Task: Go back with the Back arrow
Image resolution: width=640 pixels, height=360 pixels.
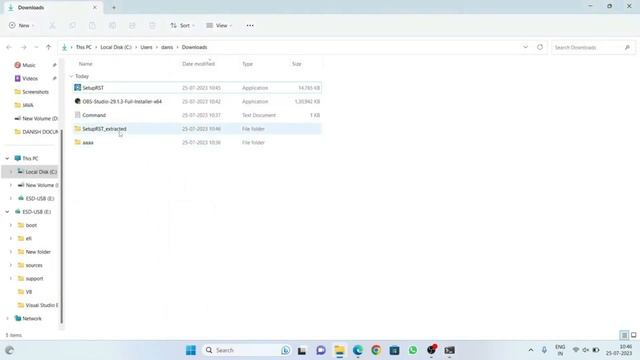Action: 9,47
